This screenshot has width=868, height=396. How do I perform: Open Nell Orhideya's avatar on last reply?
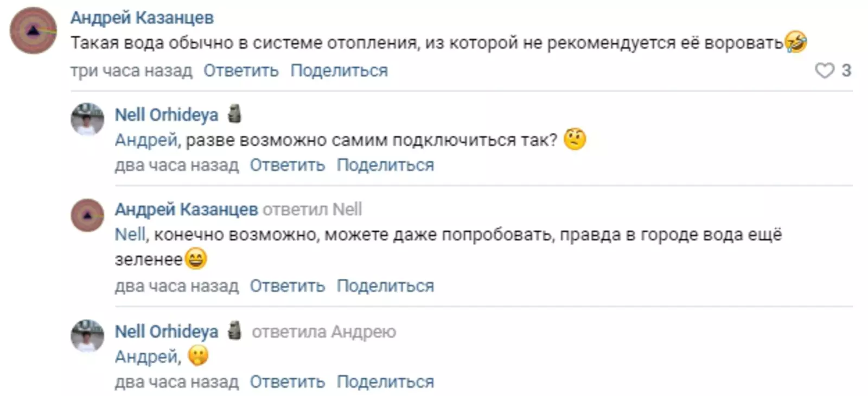[87, 335]
